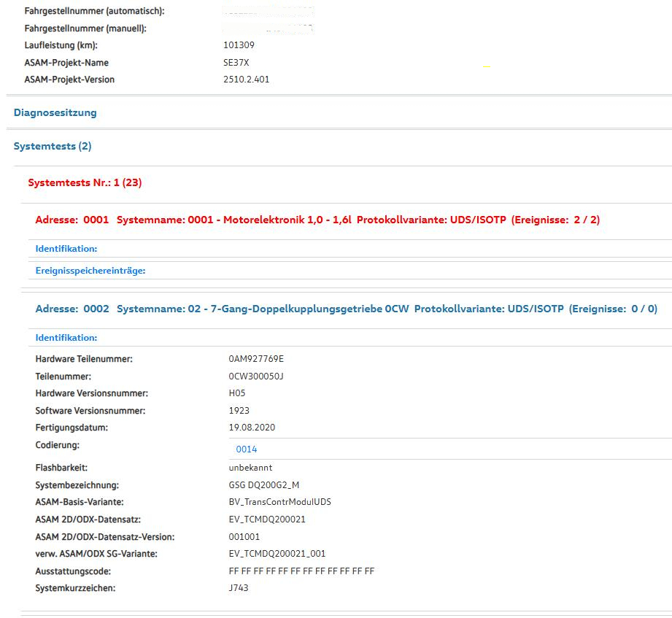Collapse Identifikation under the 7-Gang-Doppelkupplungsgetriebe
The width and height of the screenshot is (672, 618).
(x=66, y=338)
